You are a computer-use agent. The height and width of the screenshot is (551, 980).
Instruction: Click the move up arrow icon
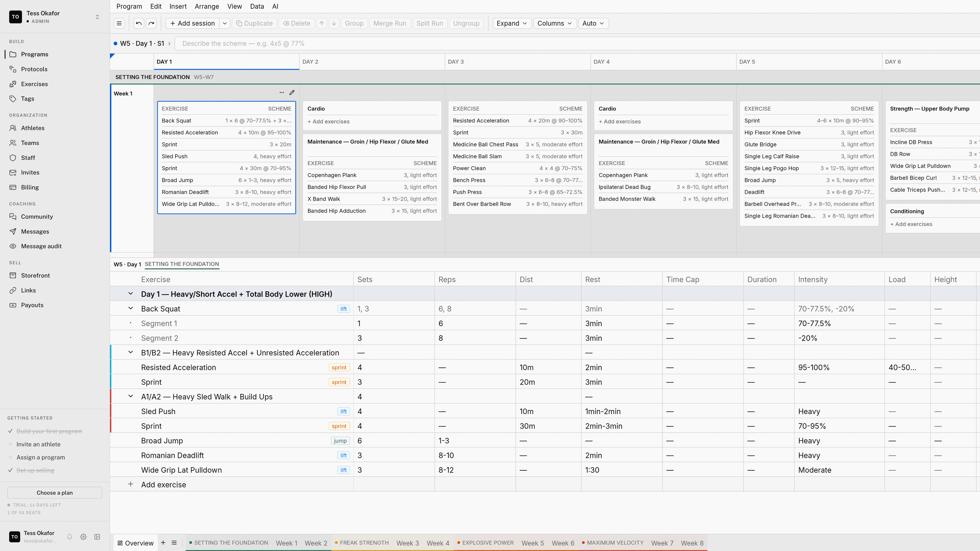point(322,23)
